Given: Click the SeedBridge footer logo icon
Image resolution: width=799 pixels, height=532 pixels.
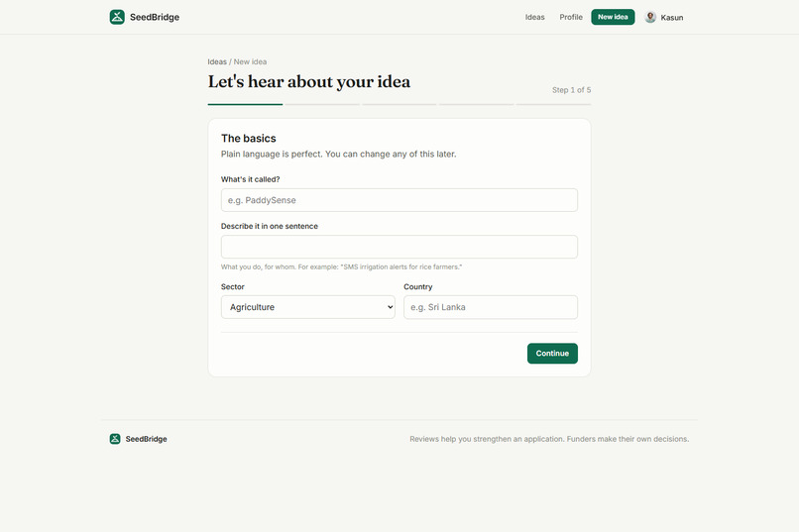Looking at the screenshot, I should pos(115,439).
